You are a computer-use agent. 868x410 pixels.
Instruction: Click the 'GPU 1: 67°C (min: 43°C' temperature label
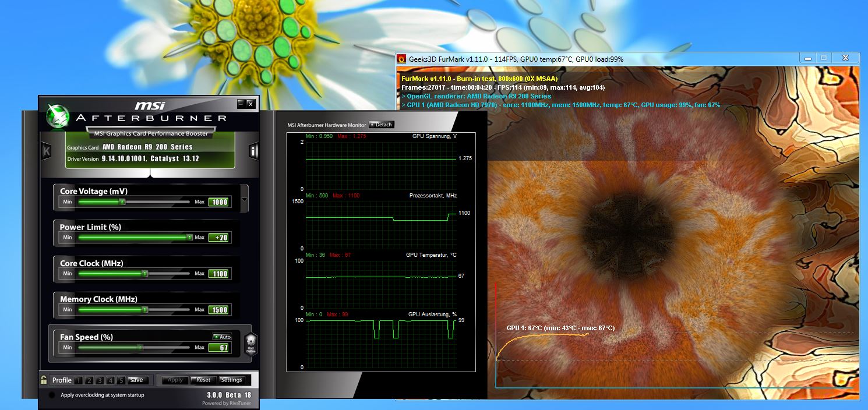point(560,328)
